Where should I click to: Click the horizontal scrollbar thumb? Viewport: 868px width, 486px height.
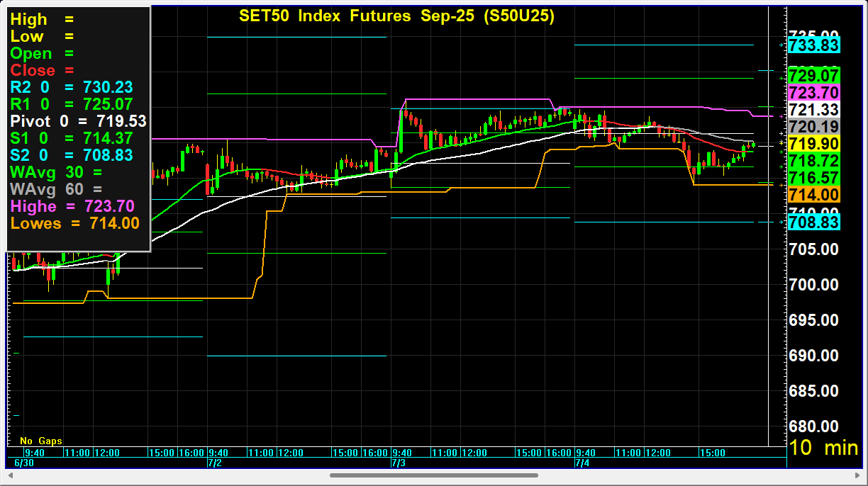pos(433,475)
